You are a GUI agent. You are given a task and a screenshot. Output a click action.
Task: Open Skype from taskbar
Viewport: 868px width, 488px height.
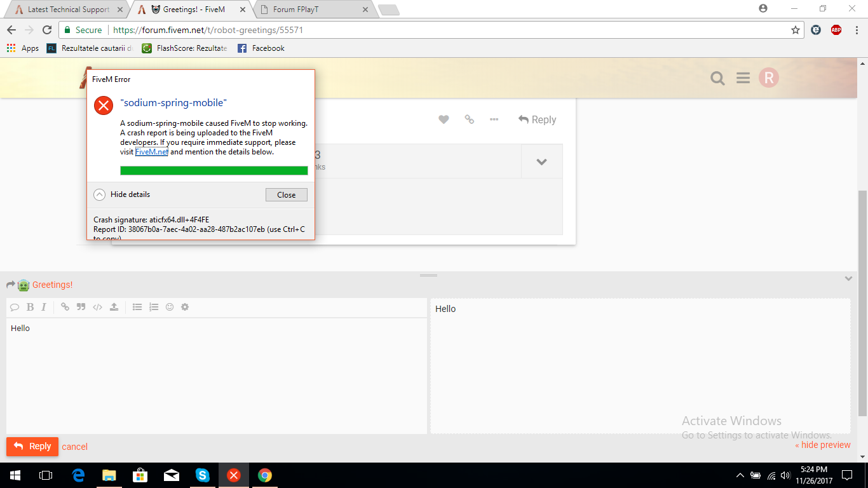203,475
